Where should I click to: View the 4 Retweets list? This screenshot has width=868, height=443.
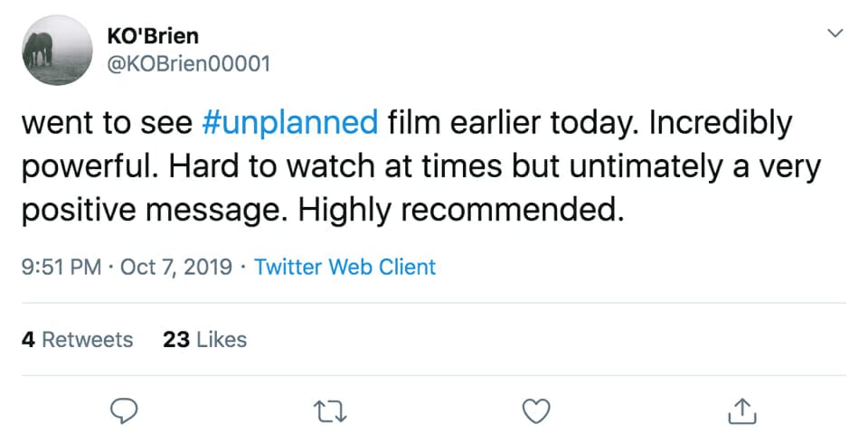(x=77, y=339)
